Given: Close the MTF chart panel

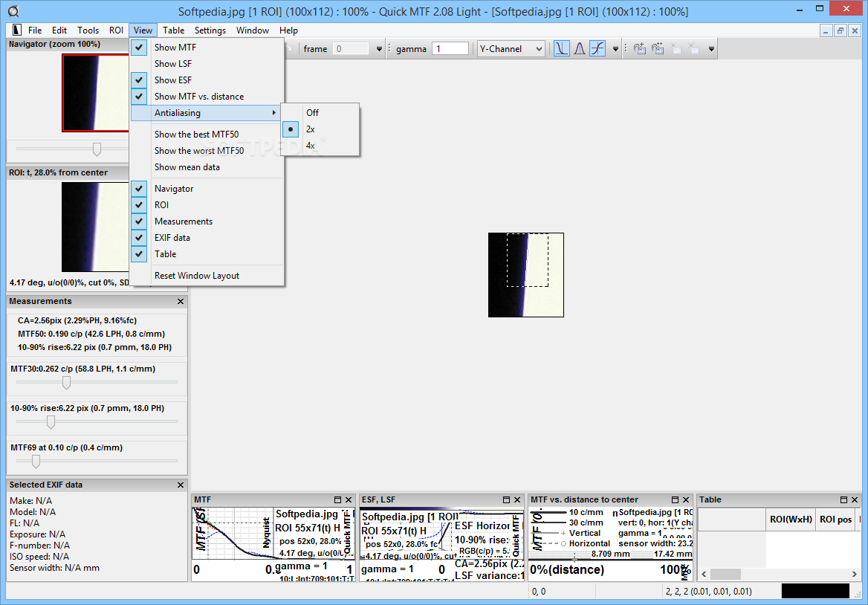Looking at the screenshot, I should click(349, 499).
